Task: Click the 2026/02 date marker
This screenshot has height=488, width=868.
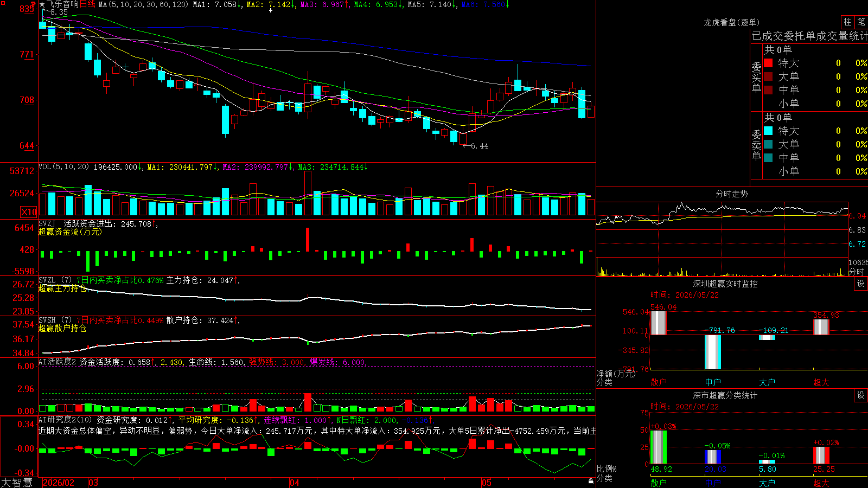Action: pyautogui.click(x=59, y=483)
